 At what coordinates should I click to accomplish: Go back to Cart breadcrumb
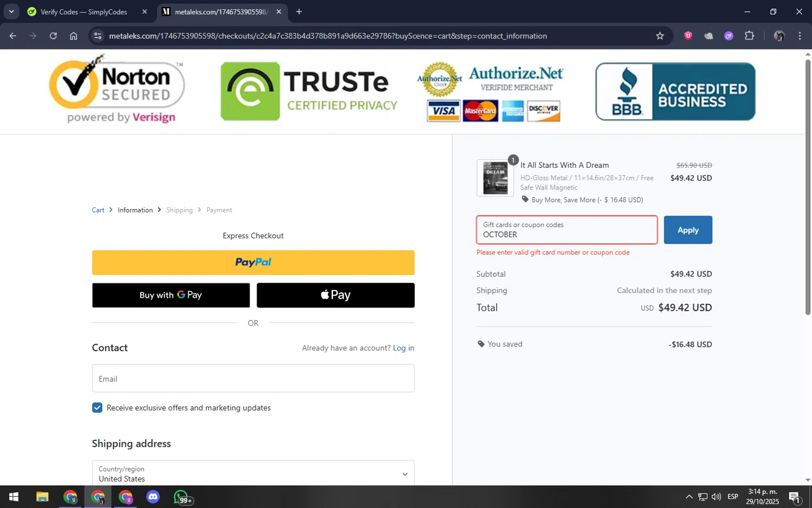[98, 210]
